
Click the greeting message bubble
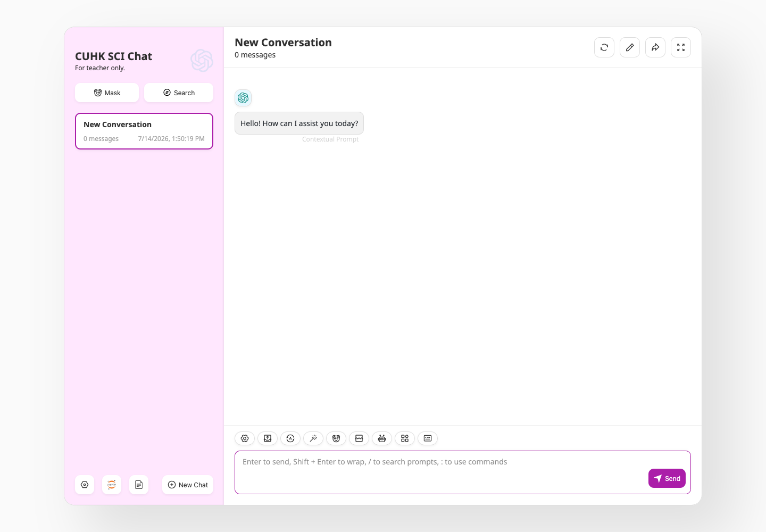pyautogui.click(x=299, y=123)
